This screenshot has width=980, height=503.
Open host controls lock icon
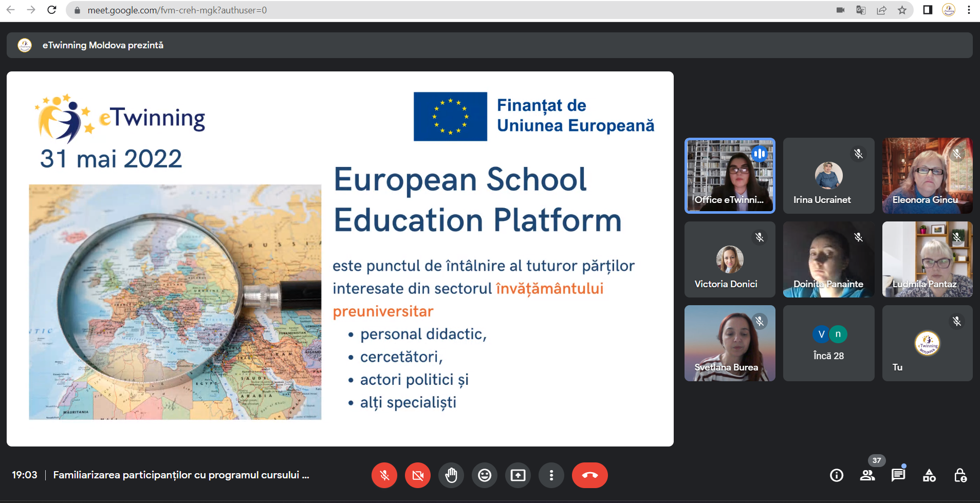pyautogui.click(x=960, y=475)
